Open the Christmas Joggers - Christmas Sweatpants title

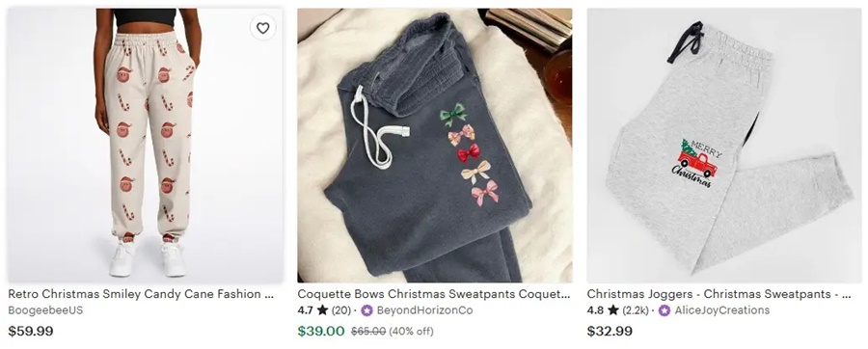coord(719,294)
